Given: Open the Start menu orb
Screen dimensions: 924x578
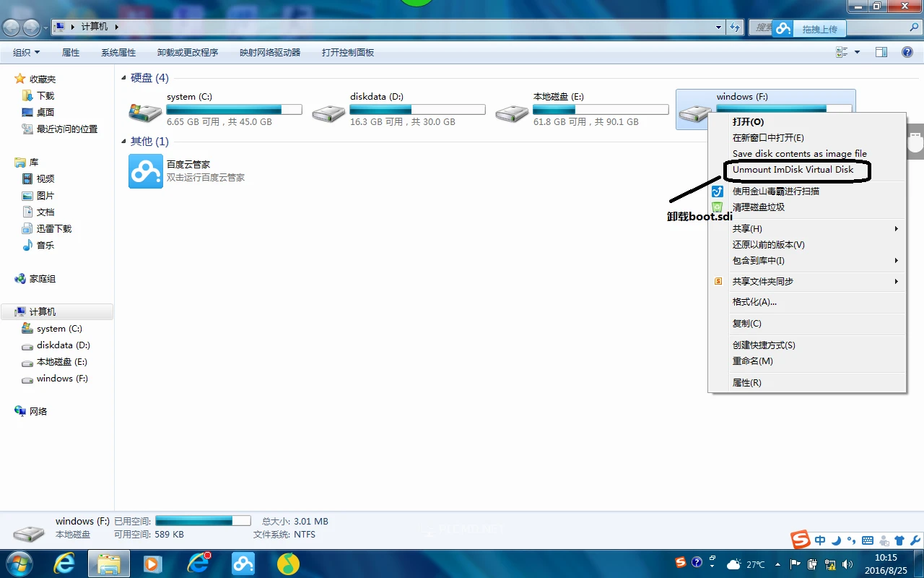Looking at the screenshot, I should pos(19,563).
